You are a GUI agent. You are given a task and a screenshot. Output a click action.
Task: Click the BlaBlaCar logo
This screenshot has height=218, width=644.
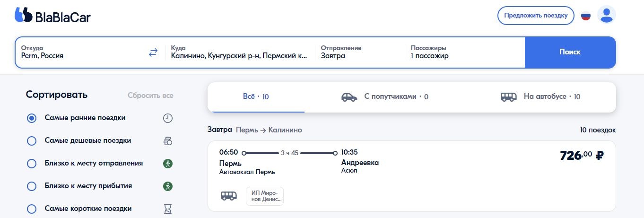[x=52, y=16]
